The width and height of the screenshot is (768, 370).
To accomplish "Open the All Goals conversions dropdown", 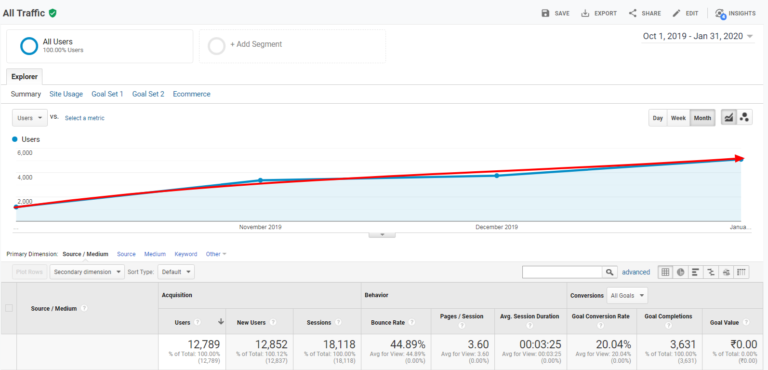I will (627, 296).
